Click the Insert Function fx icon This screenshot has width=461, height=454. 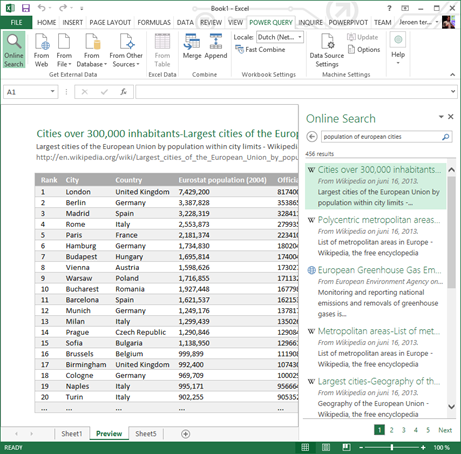click(x=123, y=92)
